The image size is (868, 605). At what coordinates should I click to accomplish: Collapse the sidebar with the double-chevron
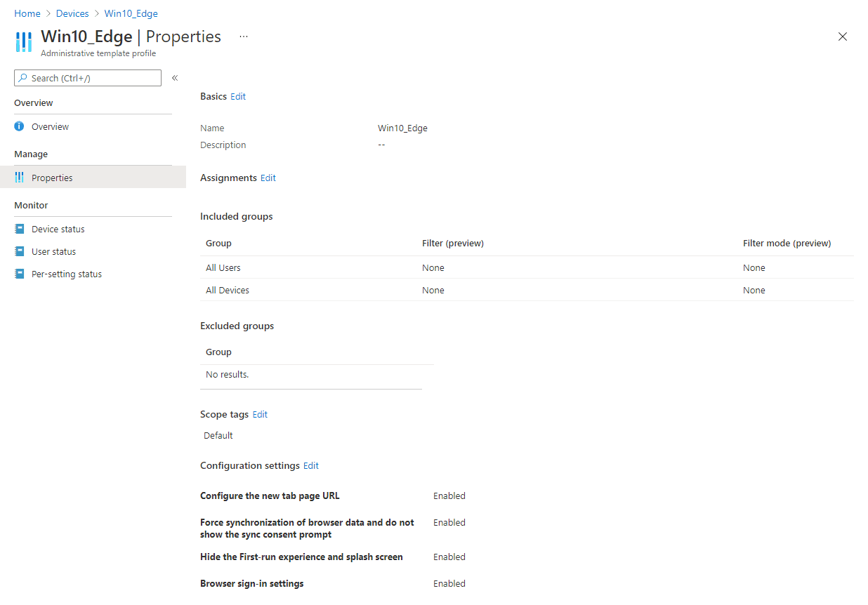(x=174, y=78)
